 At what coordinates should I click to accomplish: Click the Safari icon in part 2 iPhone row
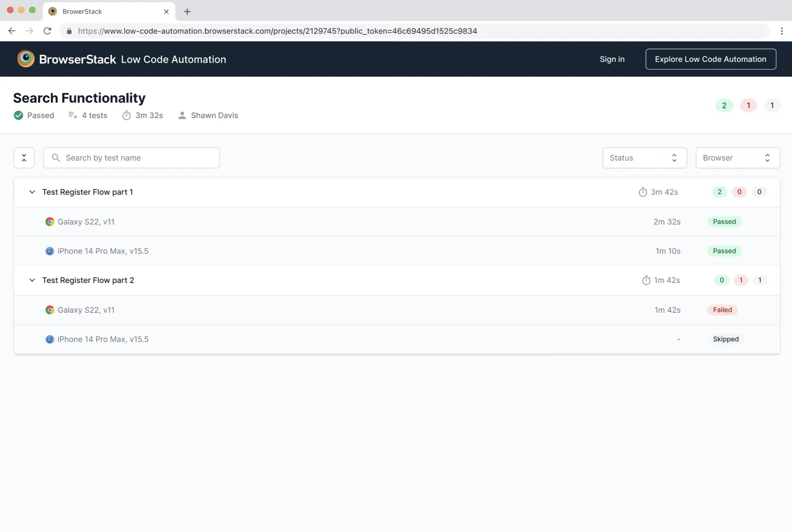pos(50,339)
